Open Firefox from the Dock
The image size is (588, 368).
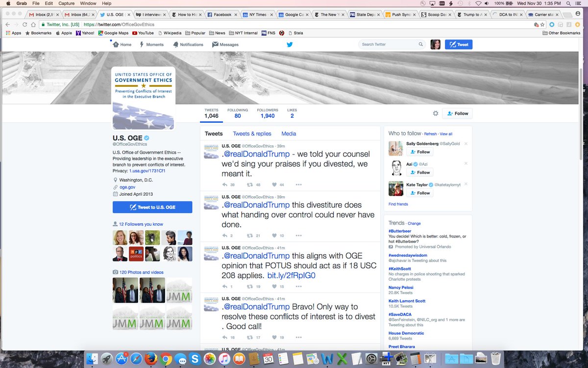point(150,359)
